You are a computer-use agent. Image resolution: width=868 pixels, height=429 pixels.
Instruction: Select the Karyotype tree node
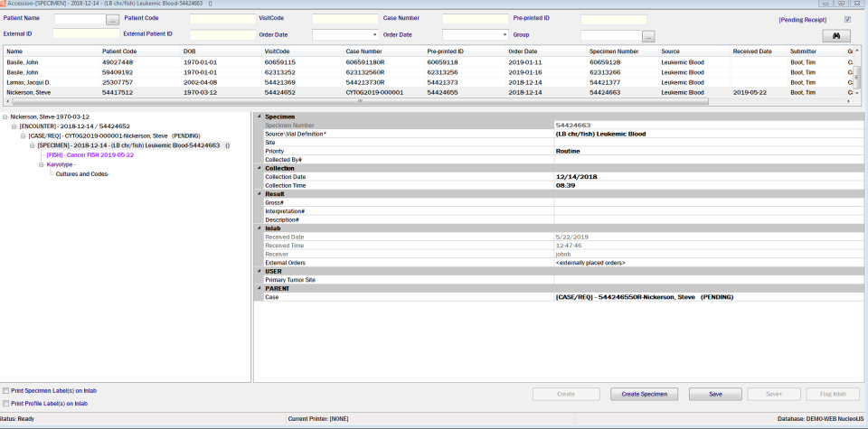click(x=61, y=164)
